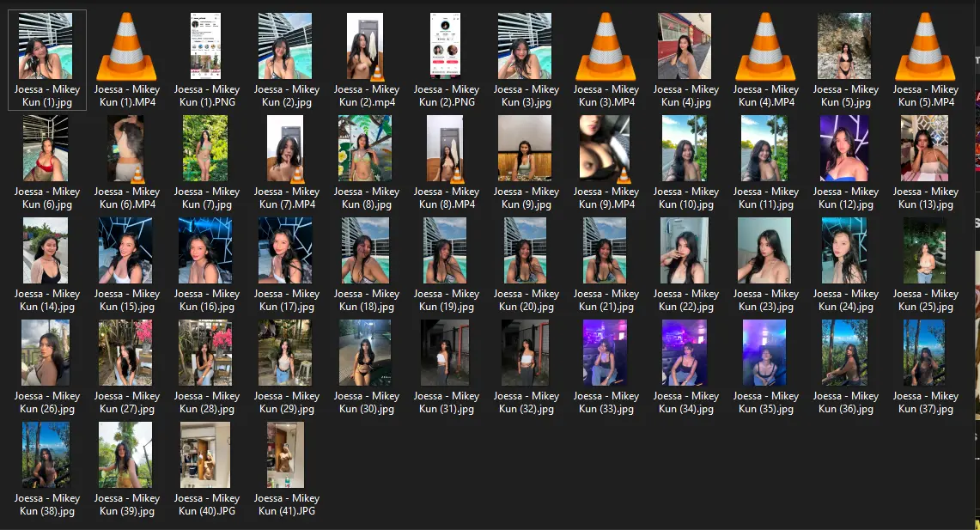980x530 pixels.
Task: Pick the thumbnail of Kun (35).jpg
Action: (x=765, y=352)
